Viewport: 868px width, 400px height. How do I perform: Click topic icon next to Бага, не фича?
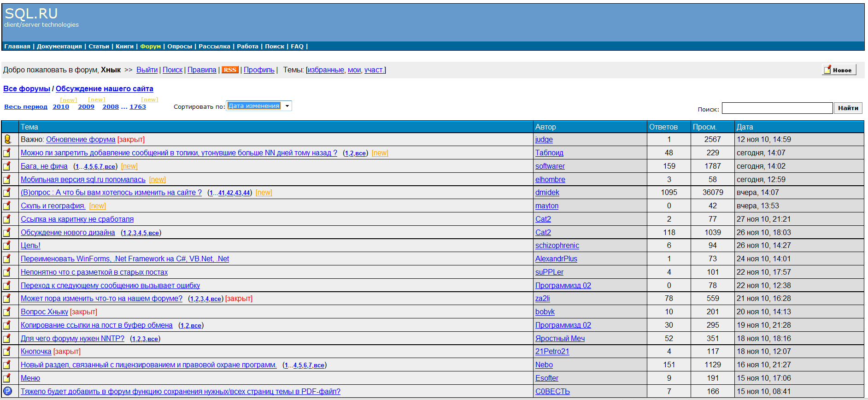[x=7, y=166]
